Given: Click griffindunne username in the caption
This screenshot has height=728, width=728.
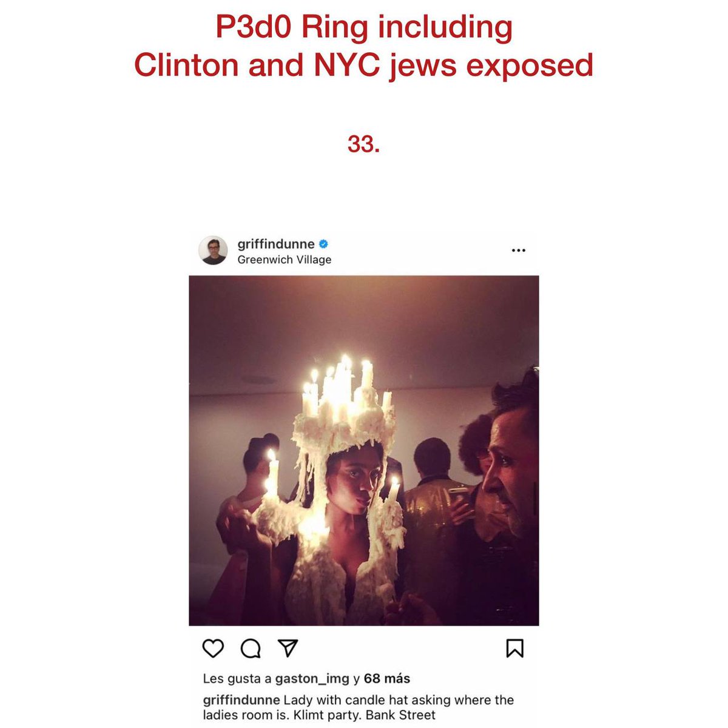Looking at the screenshot, I should click(241, 700).
